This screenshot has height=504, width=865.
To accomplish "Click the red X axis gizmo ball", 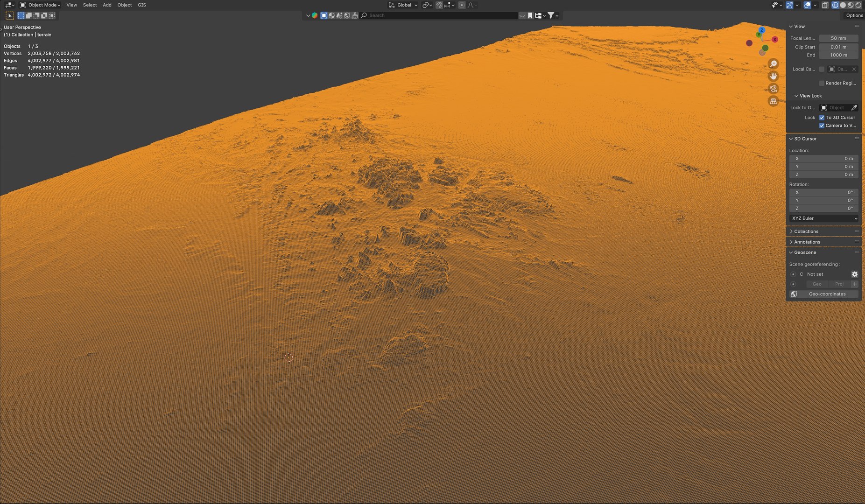I will tap(775, 40).
